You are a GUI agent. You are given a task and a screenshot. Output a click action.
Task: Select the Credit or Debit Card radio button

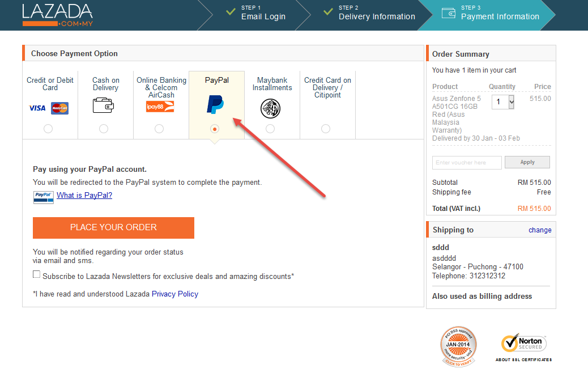[48, 129]
